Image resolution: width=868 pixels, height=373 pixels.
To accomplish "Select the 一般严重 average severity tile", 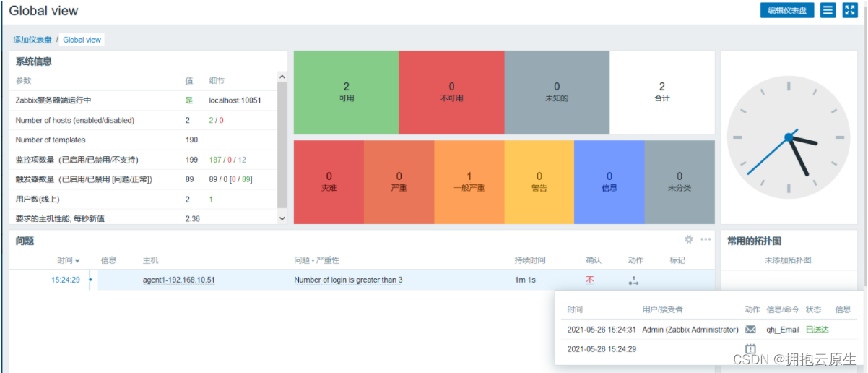I will click(x=469, y=181).
